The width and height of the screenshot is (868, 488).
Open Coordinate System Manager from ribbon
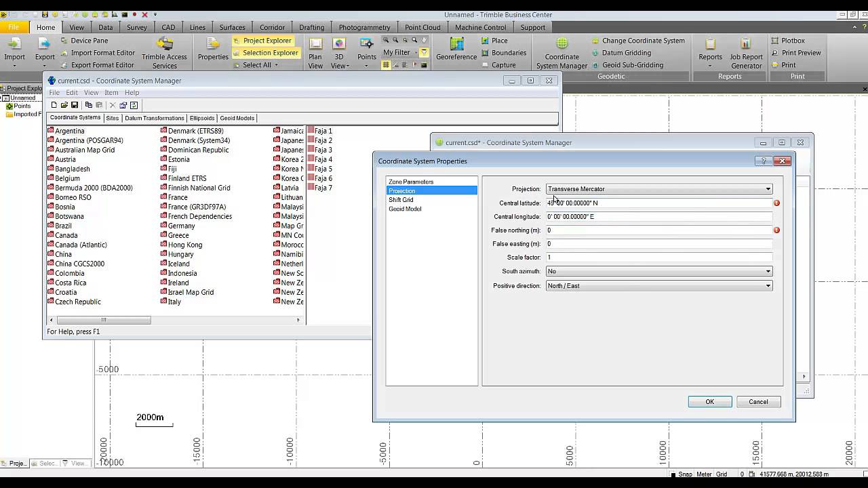coord(562,53)
